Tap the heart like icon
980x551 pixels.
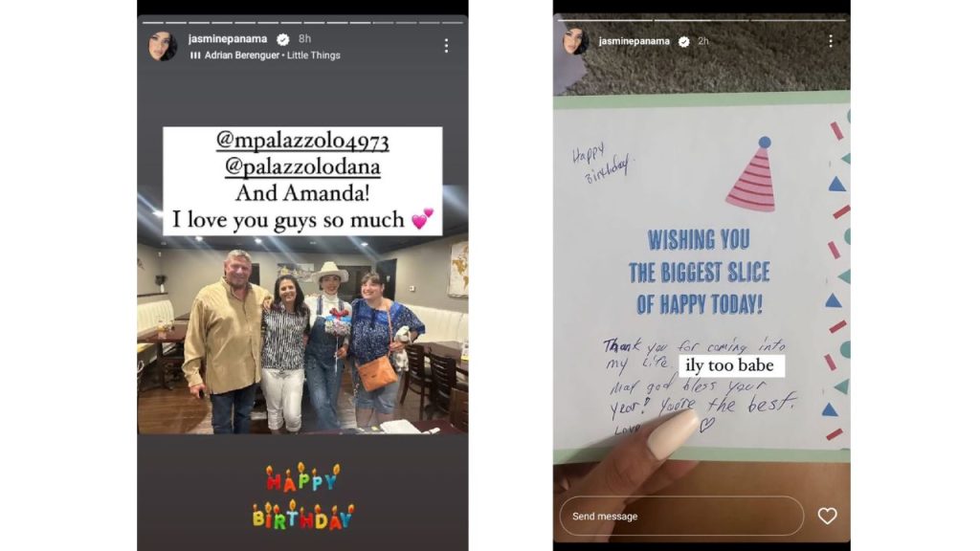point(827,516)
